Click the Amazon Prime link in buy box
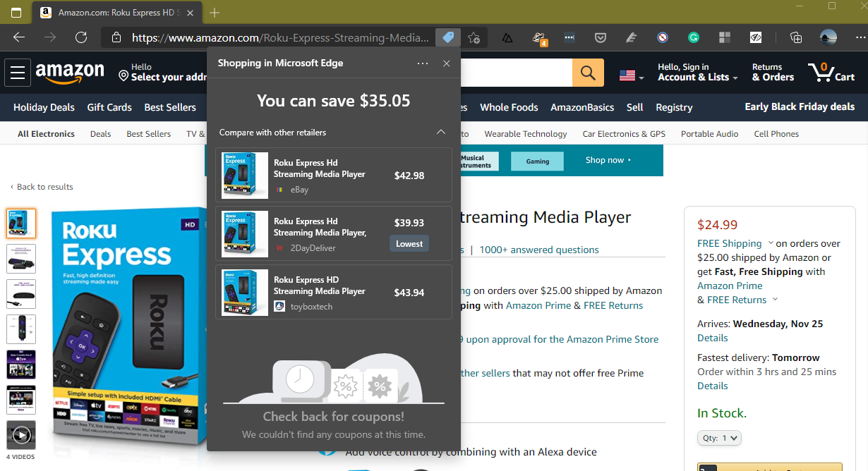Image resolution: width=868 pixels, height=471 pixels. point(730,286)
